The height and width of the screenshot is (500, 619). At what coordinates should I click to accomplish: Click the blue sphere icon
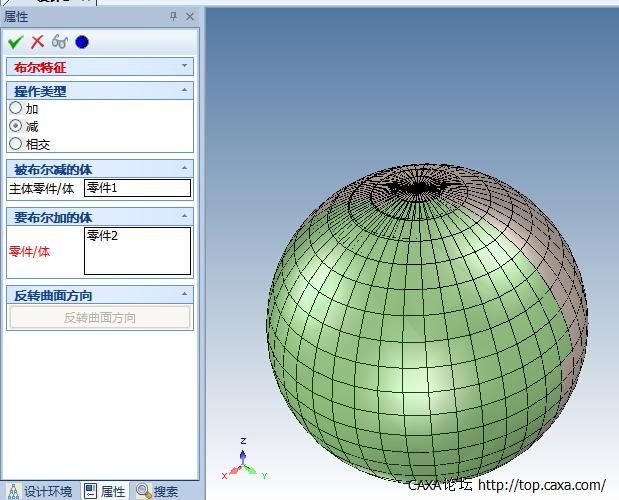[82, 42]
